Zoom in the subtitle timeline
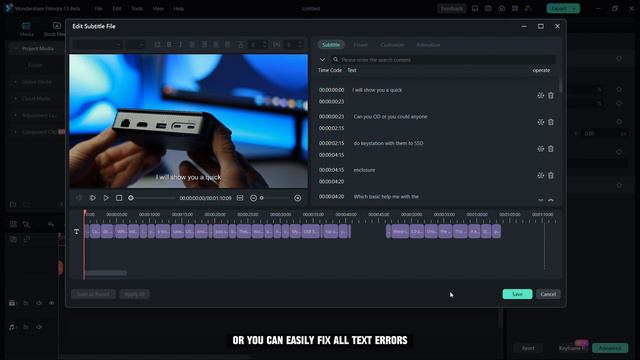The image size is (640, 360). pyautogui.click(x=298, y=198)
